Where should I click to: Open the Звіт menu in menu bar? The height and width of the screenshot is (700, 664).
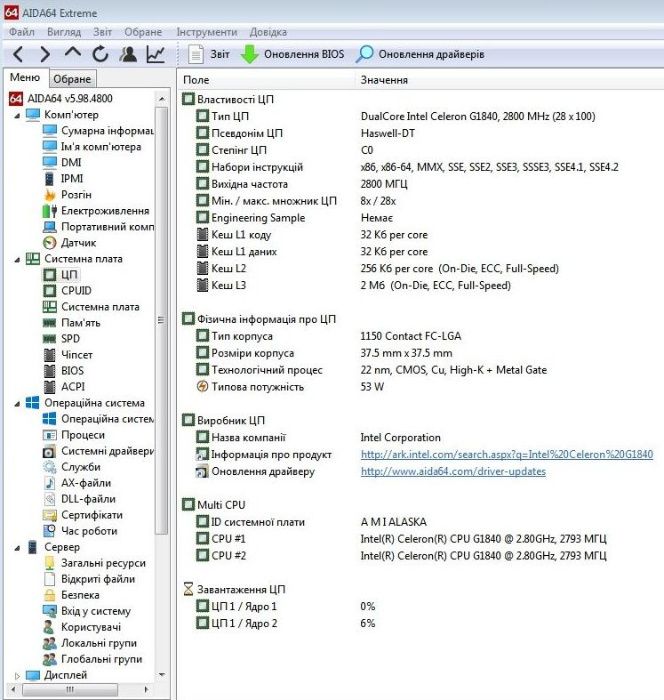[x=102, y=32]
